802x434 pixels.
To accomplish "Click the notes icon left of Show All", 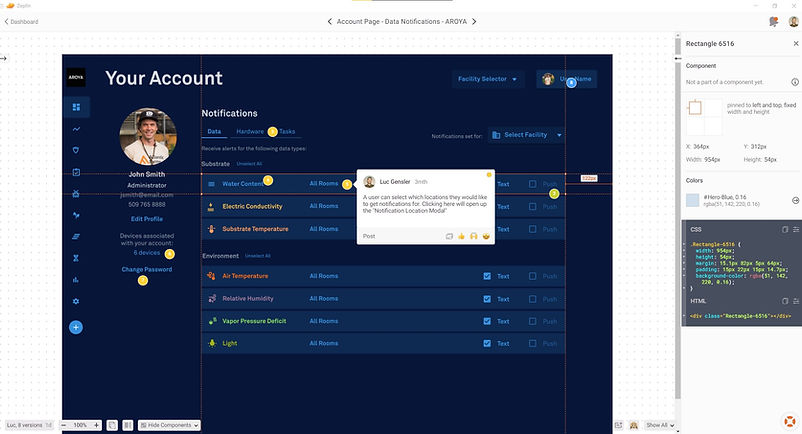I will (618, 425).
